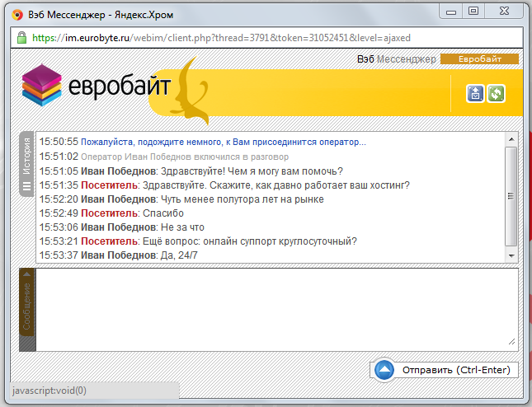
Task: Click the Отправить (Ctrl-Enter) button
Action: [x=445, y=370]
